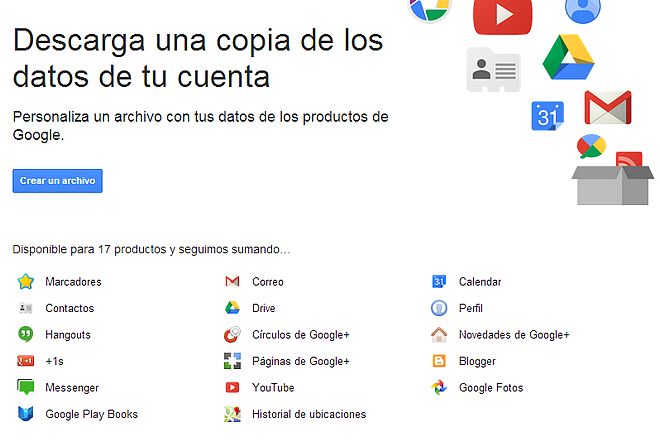Click the Historial de ubicaciones map icon
The width and height of the screenshot is (660, 447).
click(232, 414)
